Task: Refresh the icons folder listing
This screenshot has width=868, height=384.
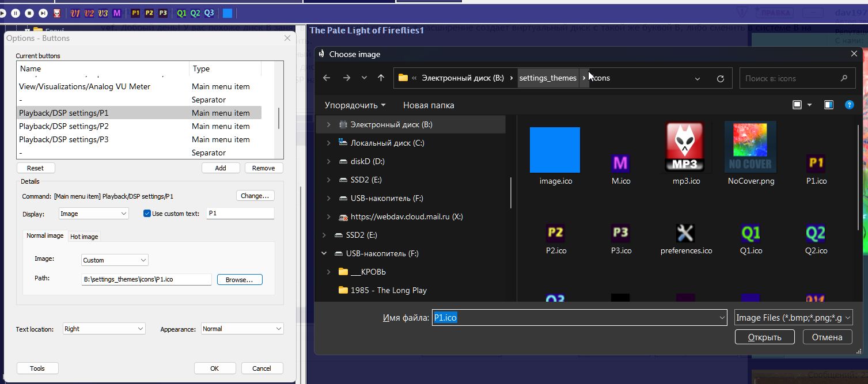Action: tap(720, 78)
